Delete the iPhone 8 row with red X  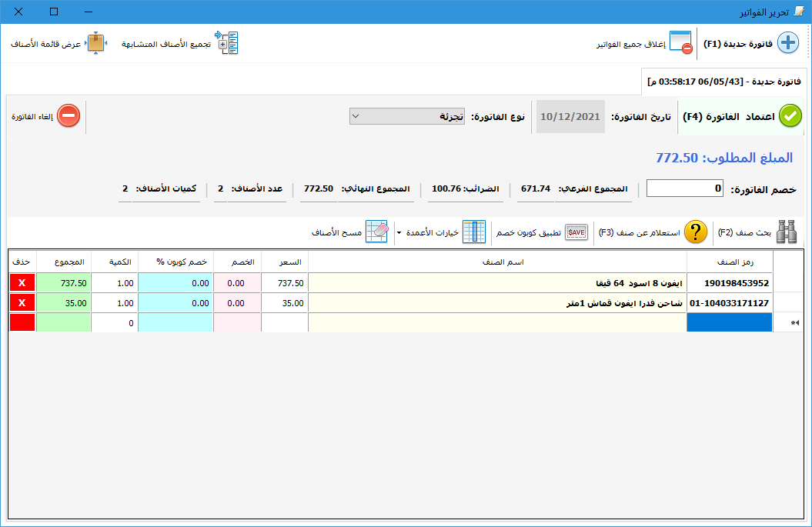(x=22, y=283)
